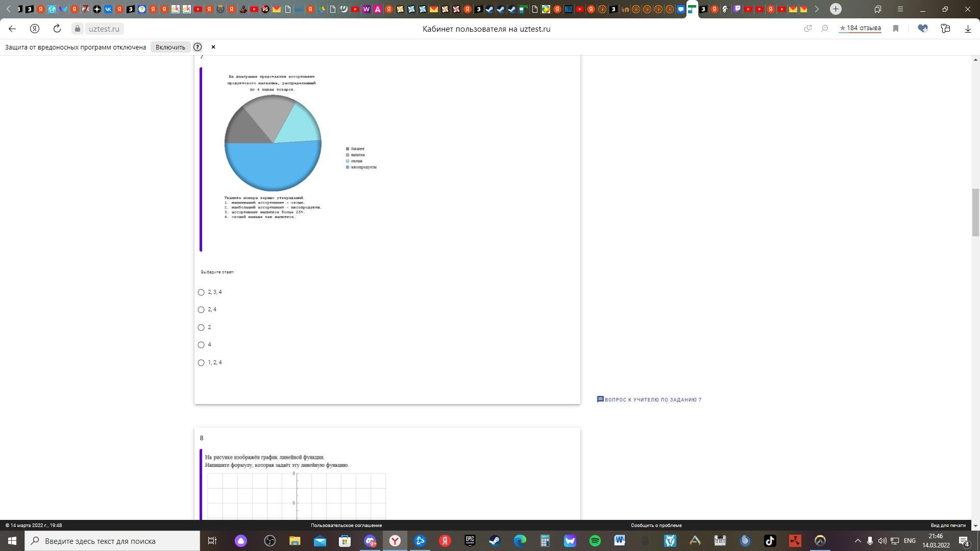Click the bookmark icon in address bar

tap(895, 29)
